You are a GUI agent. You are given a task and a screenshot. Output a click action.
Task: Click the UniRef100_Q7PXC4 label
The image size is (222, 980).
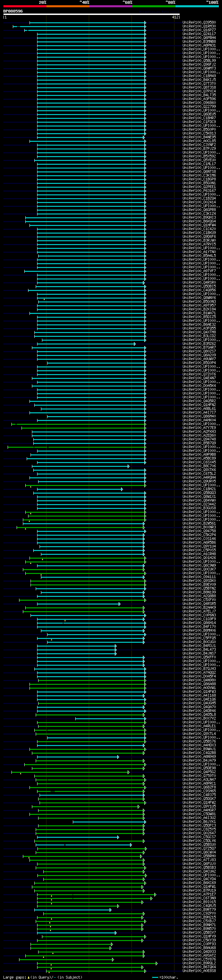click(199, 91)
